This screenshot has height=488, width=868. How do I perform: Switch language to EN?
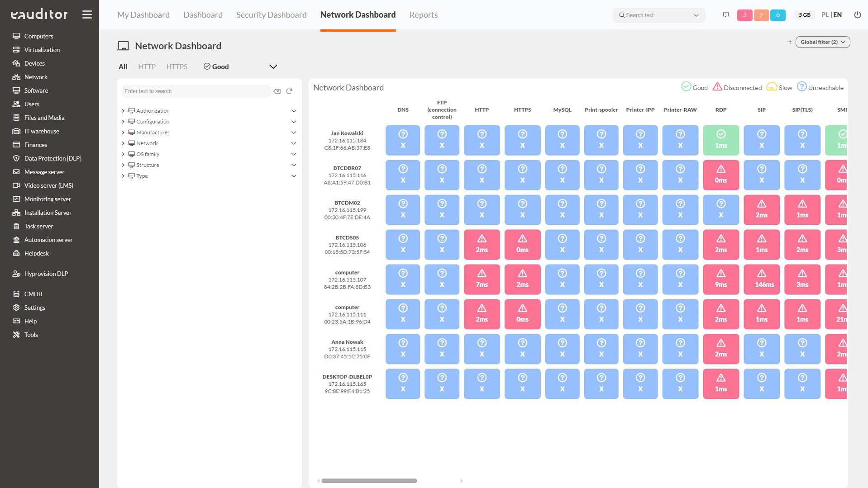(837, 15)
